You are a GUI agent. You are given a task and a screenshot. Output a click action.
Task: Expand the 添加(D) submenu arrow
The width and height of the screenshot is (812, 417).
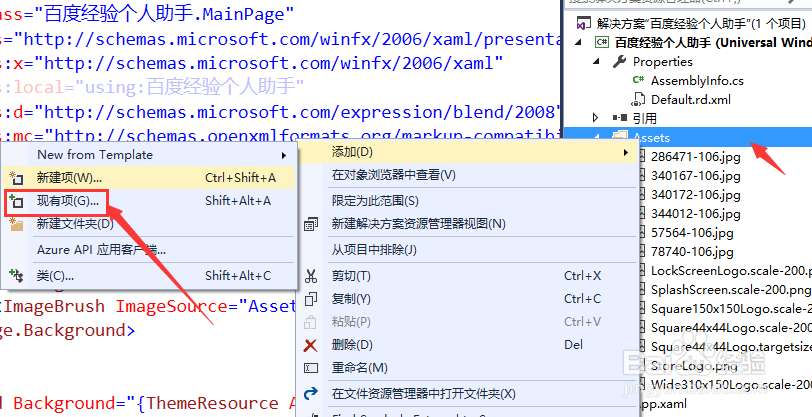click(x=626, y=152)
